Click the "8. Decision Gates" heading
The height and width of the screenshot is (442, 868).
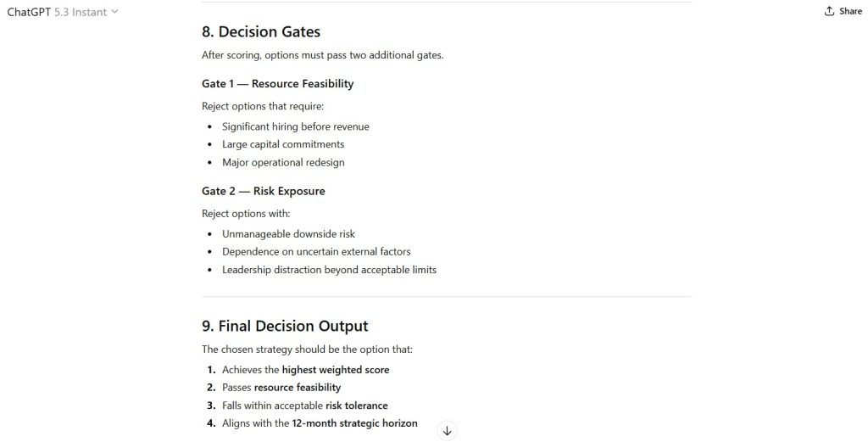pyautogui.click(x=261, y=32)
